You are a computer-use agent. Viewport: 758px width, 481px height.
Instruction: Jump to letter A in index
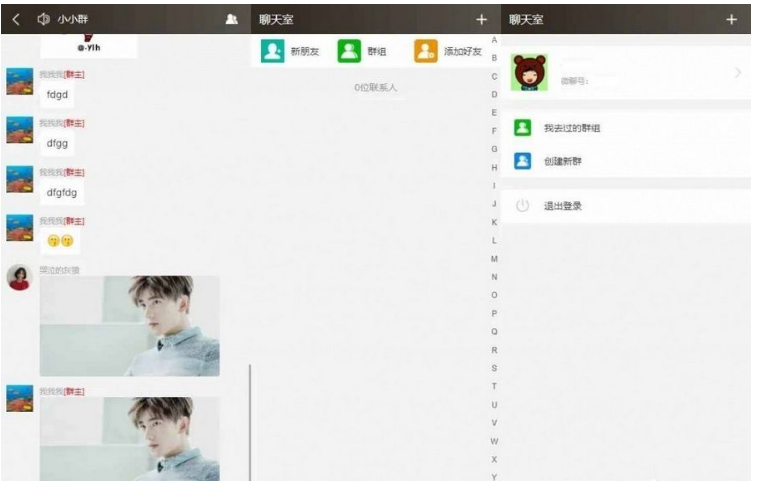[494, 40]
